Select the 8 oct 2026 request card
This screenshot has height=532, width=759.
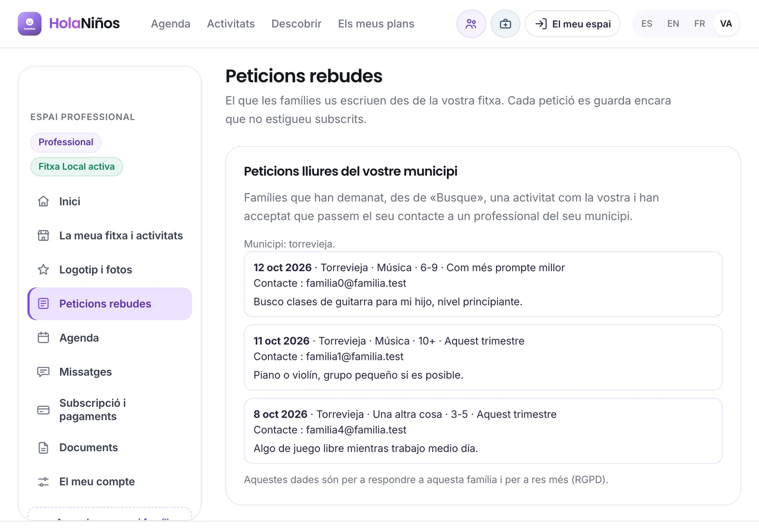pyautogui.click(x=483, y=431)
